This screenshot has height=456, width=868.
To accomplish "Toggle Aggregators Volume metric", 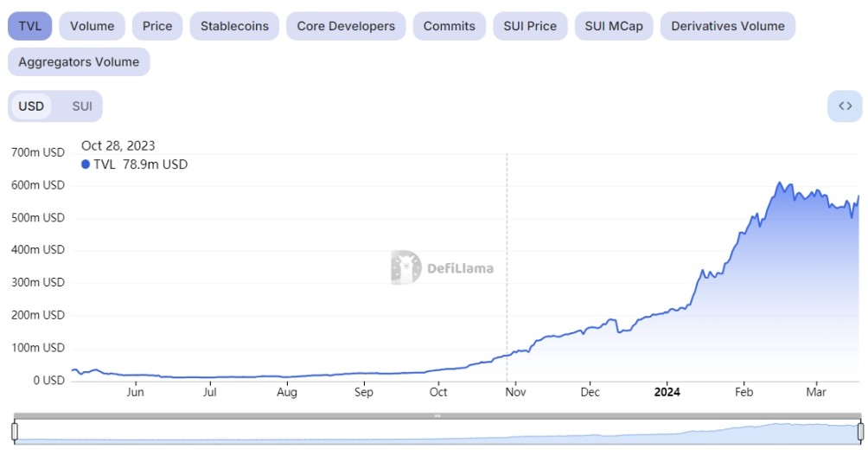I will pyautogui.click(x=79, y=62).
